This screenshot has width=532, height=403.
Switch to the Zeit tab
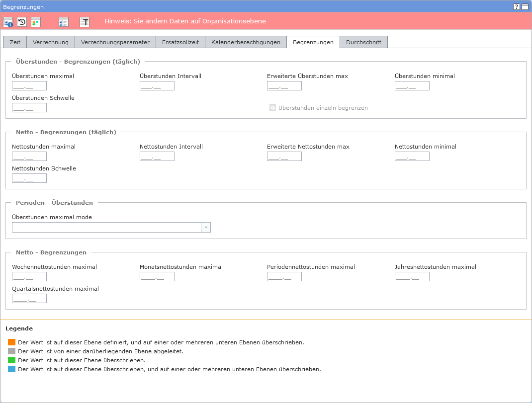click(15, 42)
